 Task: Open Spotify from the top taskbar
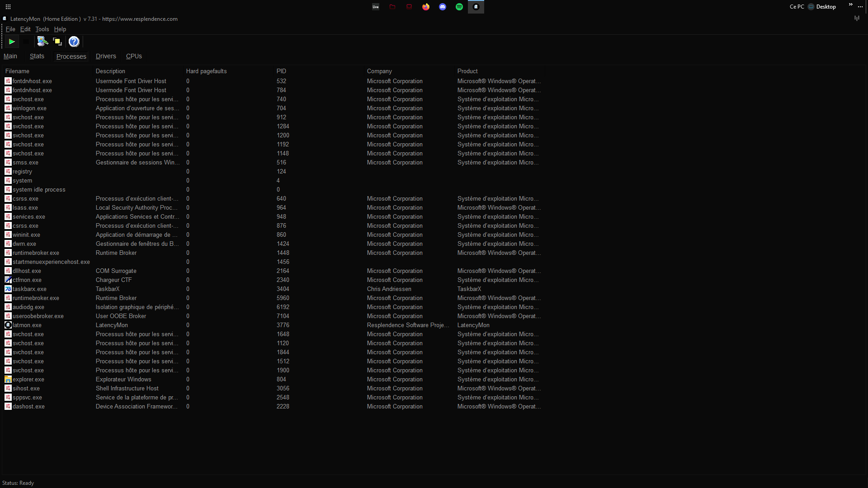459,7
